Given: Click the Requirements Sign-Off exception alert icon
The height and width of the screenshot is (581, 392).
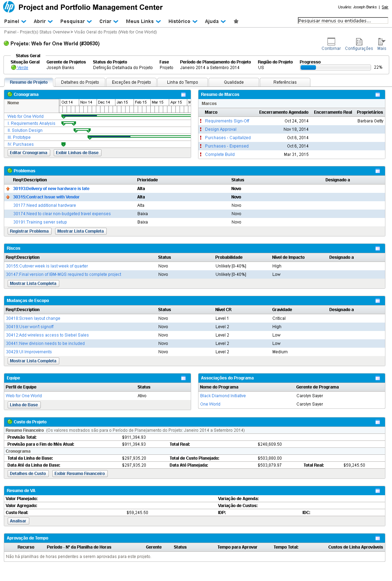Looking at the screenshot, I should pos(201,121).
